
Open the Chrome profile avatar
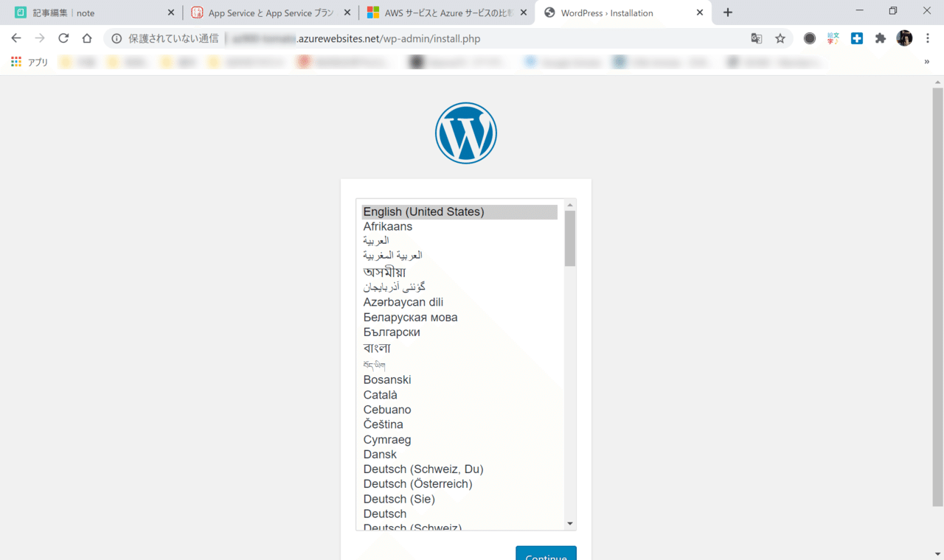(x=904, y=38)
